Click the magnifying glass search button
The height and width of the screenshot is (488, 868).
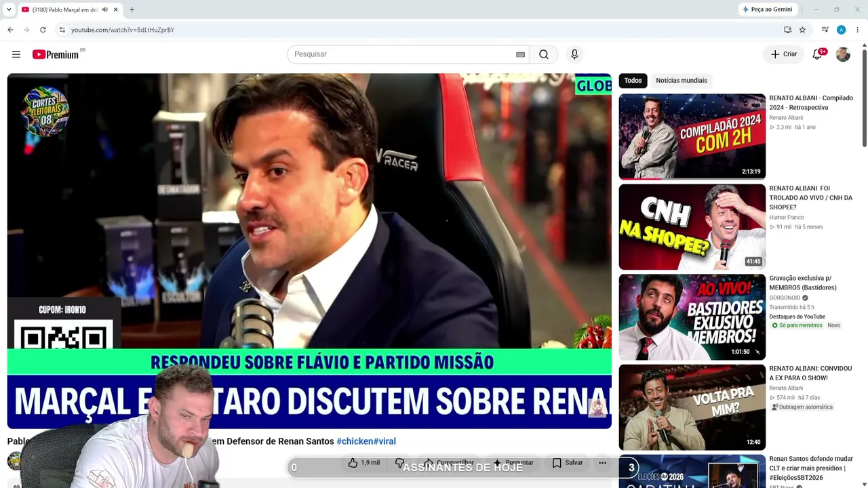[x=544, y=54]
